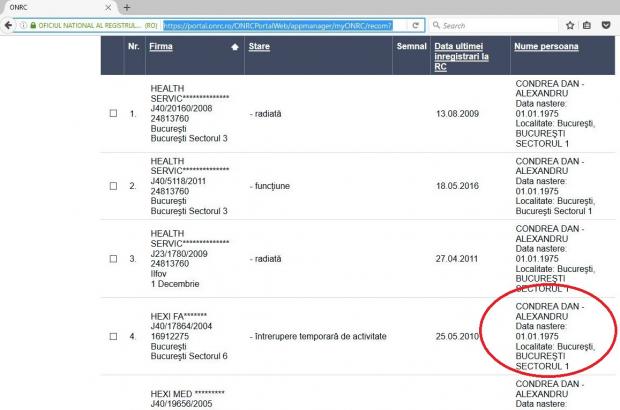Click the Firma column header link
The image size is (620, 410).
(x=161, y=47)
